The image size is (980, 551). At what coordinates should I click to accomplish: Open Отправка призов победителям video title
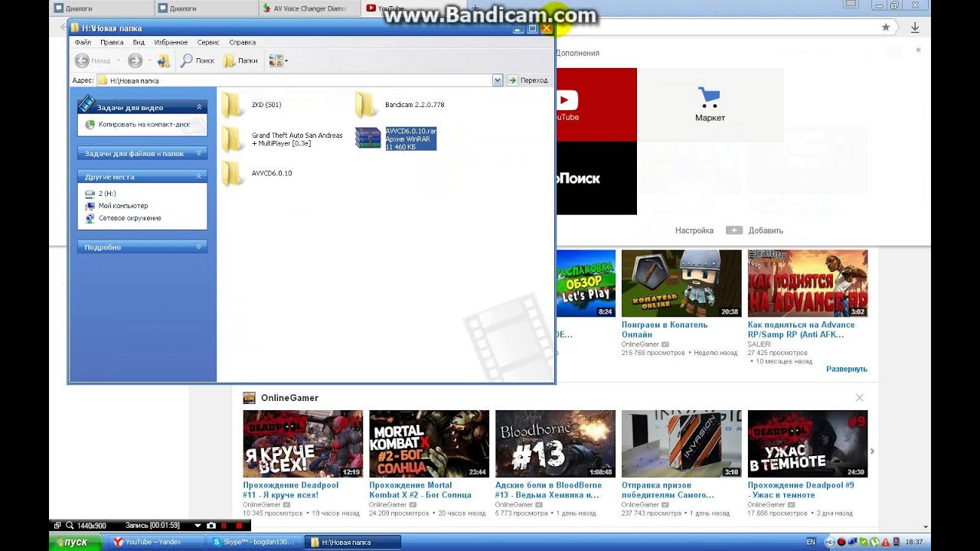click(668, 490)
